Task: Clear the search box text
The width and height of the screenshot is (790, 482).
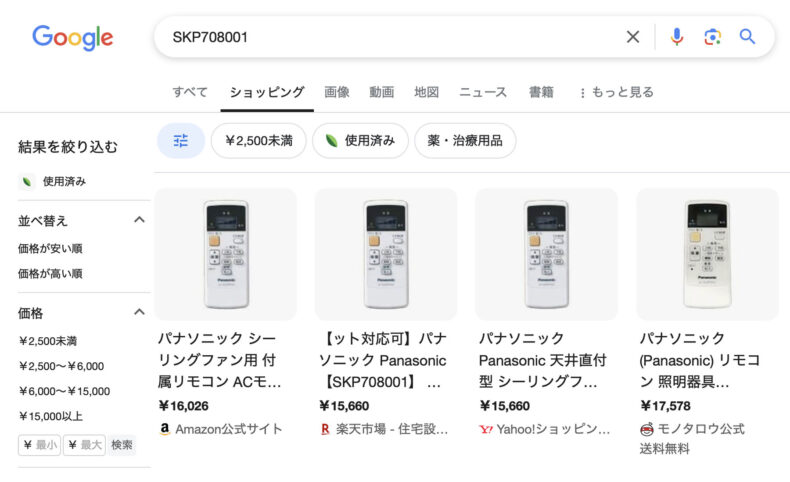Action: tap(632, 37)
